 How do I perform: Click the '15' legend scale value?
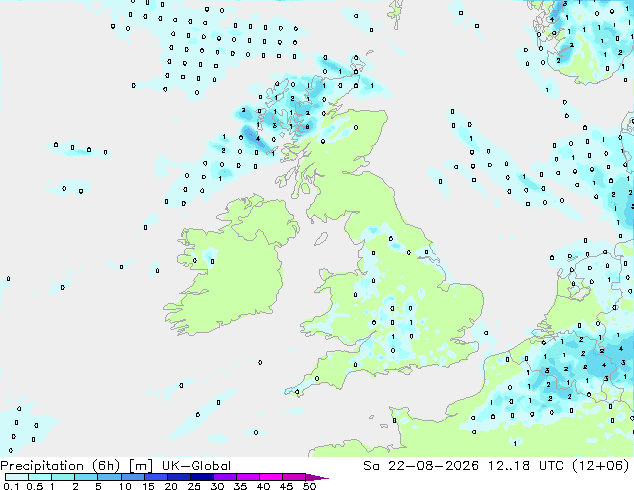point(148,486)
